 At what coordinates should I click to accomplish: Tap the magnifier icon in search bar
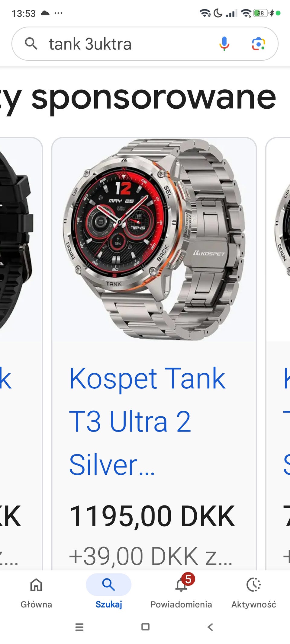(x=31, y=44)
